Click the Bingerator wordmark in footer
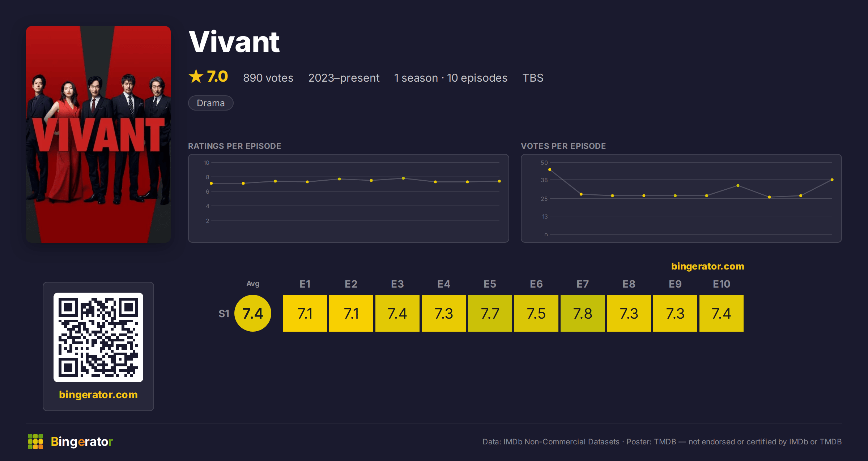The image size is (868, 461). point(82,441)
